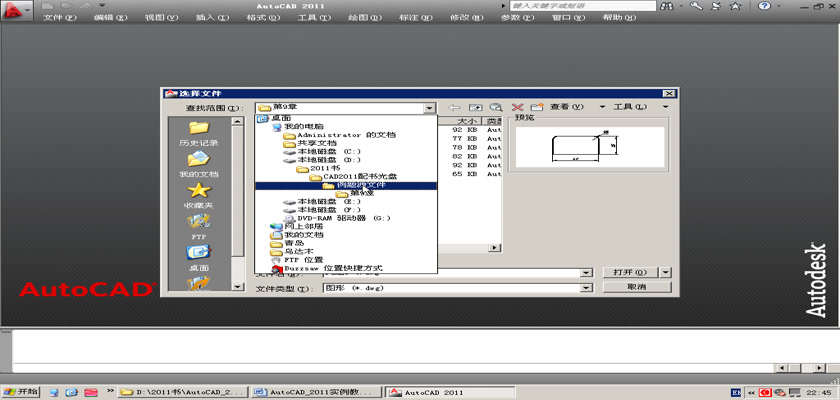This screenshot has width=840, height=400.
Task: Open the star Favorites icon in title bar
Action: click(x=736, y=6)
